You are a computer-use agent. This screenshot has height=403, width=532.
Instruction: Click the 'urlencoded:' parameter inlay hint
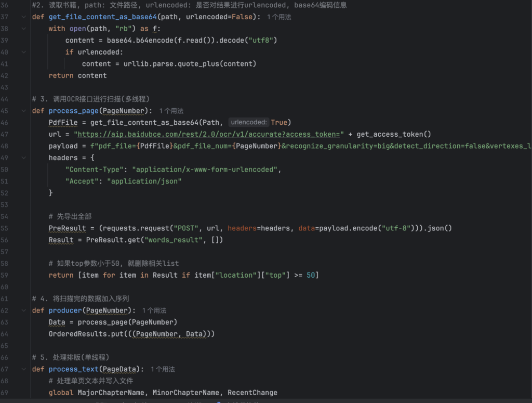pyautogui.click(x=249, y=123)
